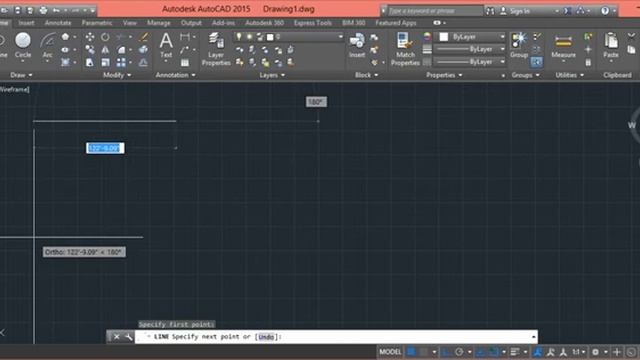Expand the Draw panel dropdown
Viewport: 640px width, 360px height.
coord(21,75)
